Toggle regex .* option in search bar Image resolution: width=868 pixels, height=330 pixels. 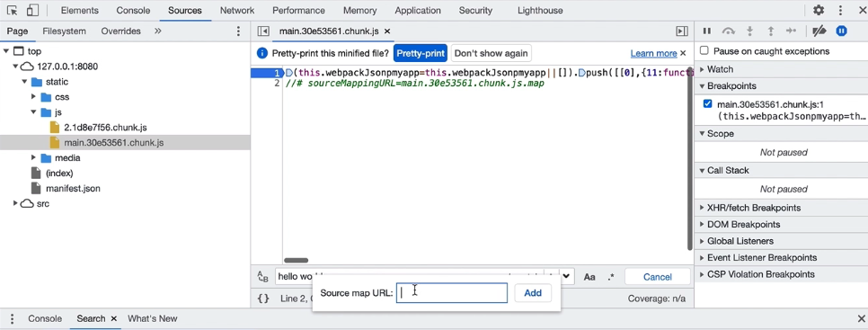[611, 277]
